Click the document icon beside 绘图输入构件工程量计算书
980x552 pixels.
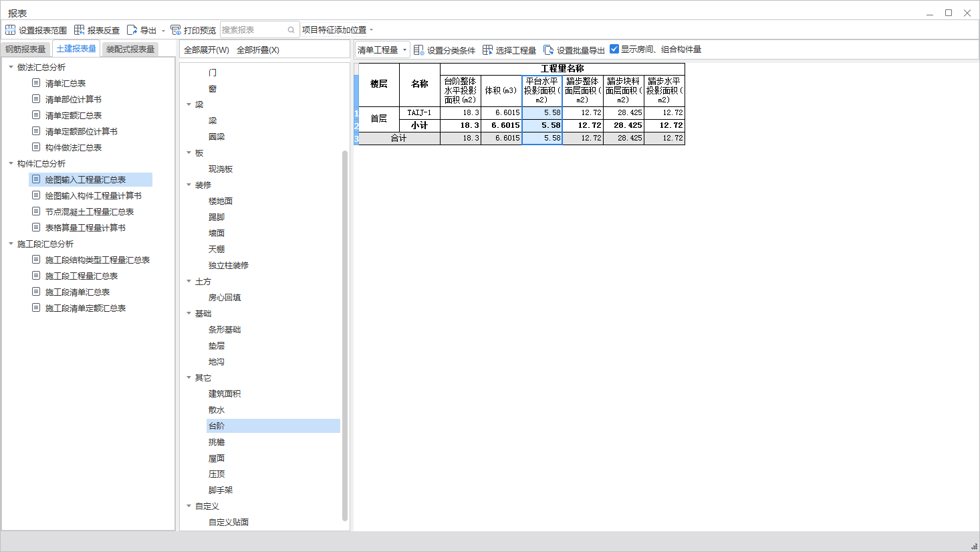37,195
